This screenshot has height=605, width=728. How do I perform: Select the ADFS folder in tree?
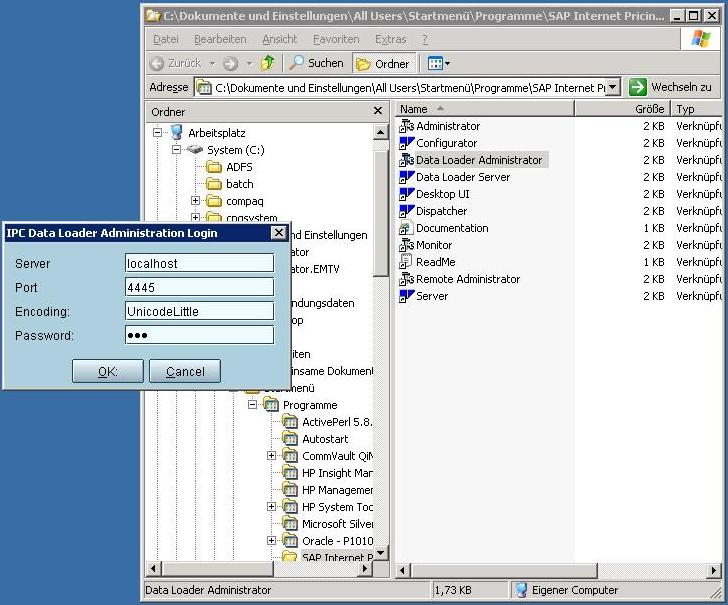(x=214, y=167)
